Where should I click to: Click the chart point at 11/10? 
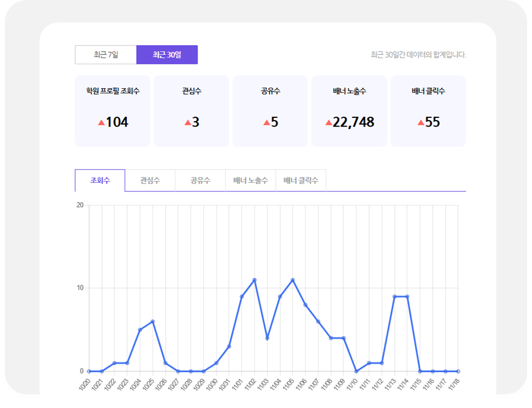(x=356, y=371)
